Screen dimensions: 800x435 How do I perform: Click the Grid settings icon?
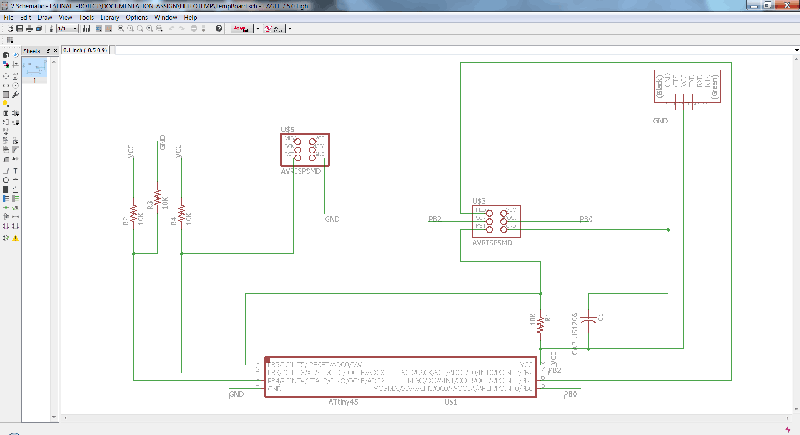[x=10, y=40]
